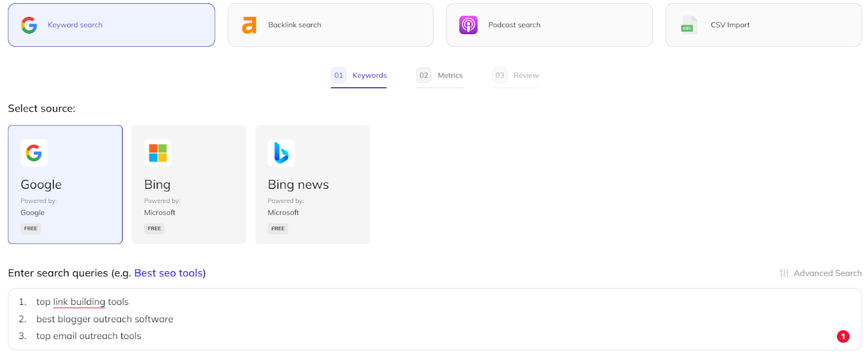
Task: Click the Google G icon in Keyword search
Action: click(x=29, y=25)
